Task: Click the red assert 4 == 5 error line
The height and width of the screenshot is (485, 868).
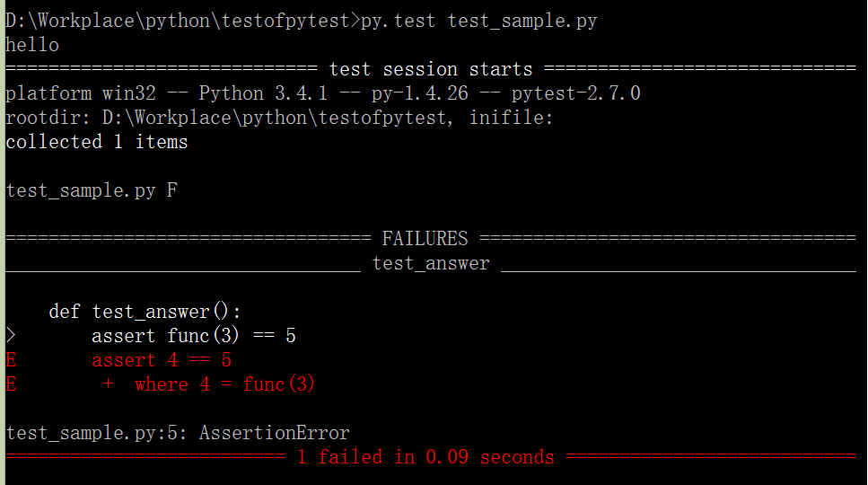Action: click(x=162, y=360)
